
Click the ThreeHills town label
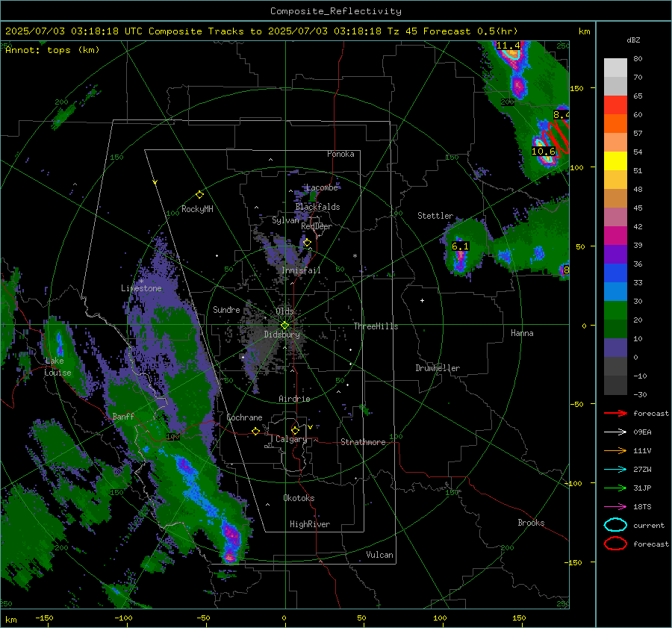376,326
